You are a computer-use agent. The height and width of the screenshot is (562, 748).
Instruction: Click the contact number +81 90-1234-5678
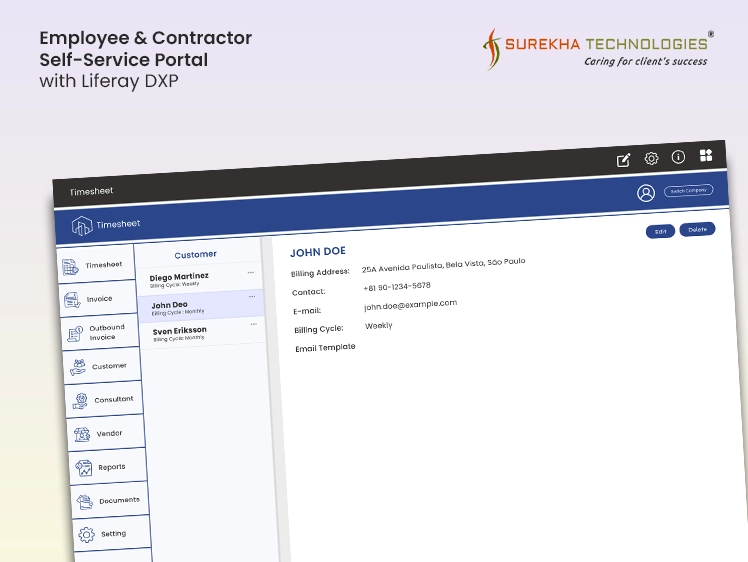(397, 287)
